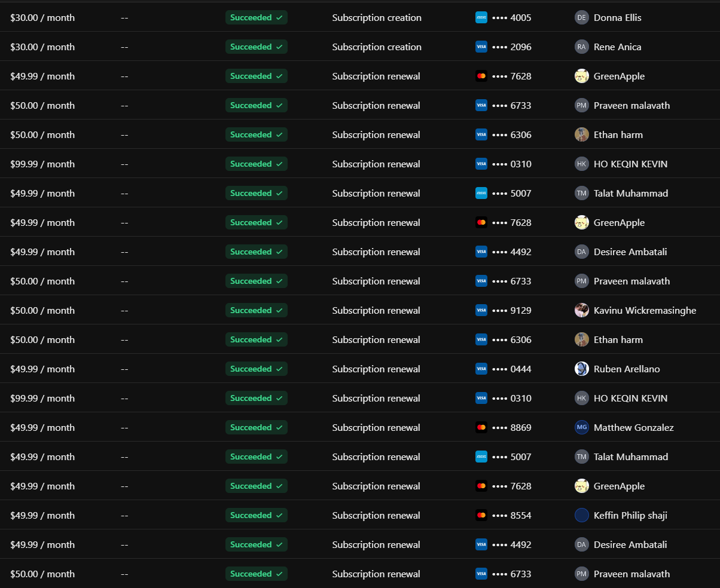Screen dimensions: 720x588
Task: Click the Succeeded badge in Kavinu Wickremasinghe's row
Action: pos(257,311)
